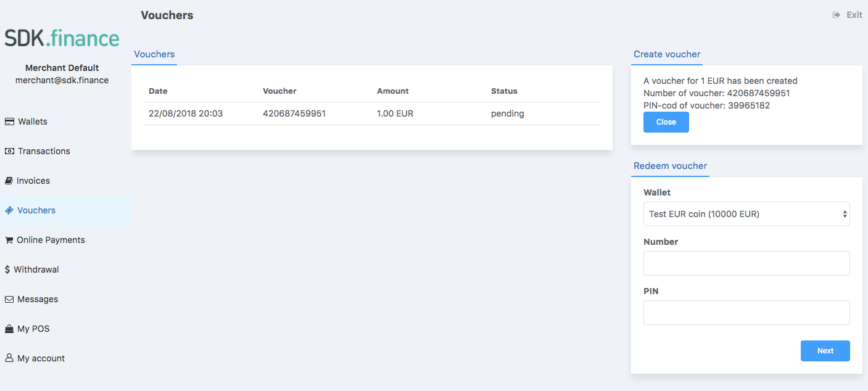The width and height of the screenshot is (868, 391).
Task: Open the Wallet dropdown in Redeem voucher
Action: click(x=746, y=214)
